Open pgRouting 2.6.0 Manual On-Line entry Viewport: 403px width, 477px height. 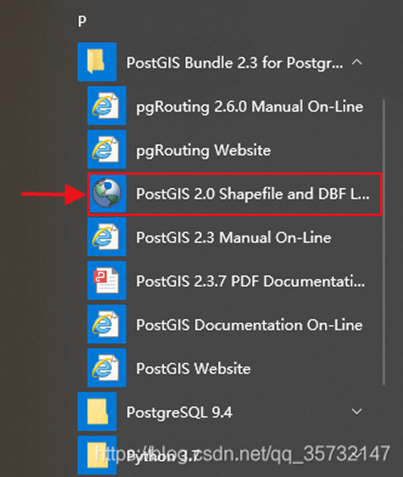click(235, 106)
